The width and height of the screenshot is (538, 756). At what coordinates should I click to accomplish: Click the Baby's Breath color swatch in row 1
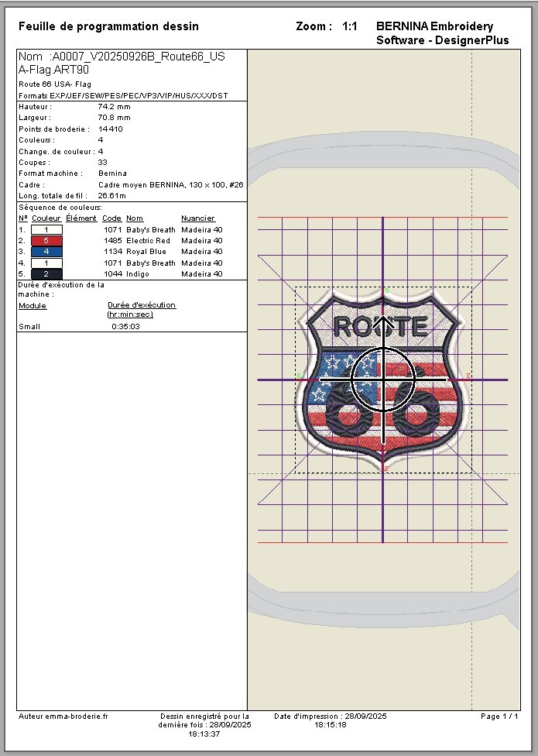(x=46, y=230)
